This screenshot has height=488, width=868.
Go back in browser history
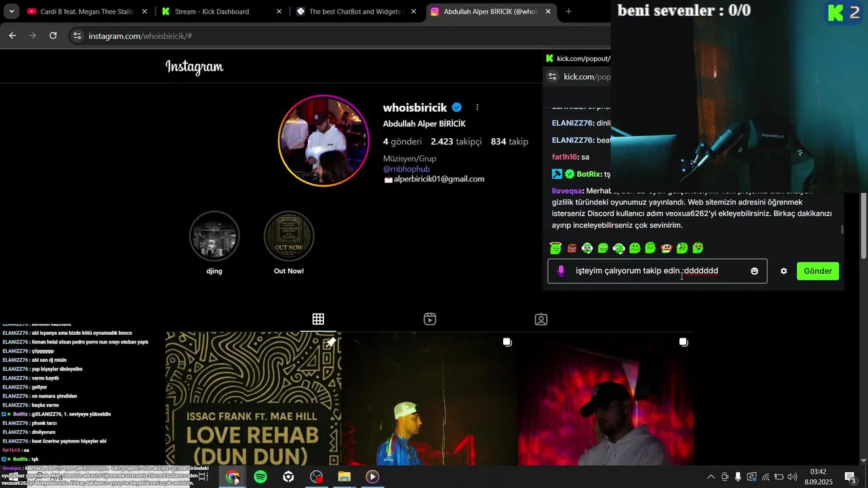[12, 36]
